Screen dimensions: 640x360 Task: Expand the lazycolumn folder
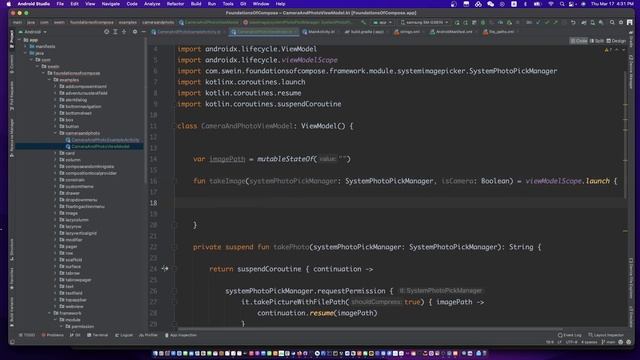(x=56, y=220)
